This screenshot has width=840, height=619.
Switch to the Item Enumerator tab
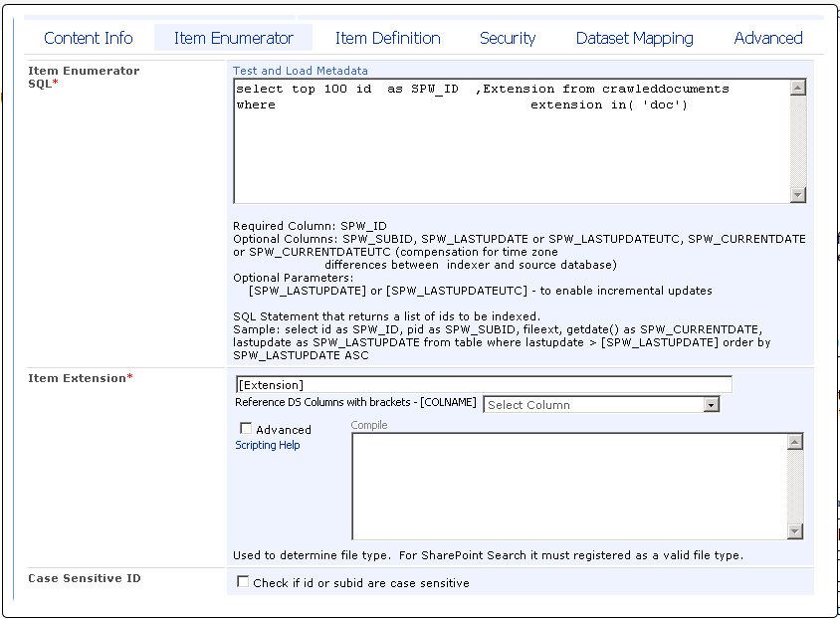233,38
